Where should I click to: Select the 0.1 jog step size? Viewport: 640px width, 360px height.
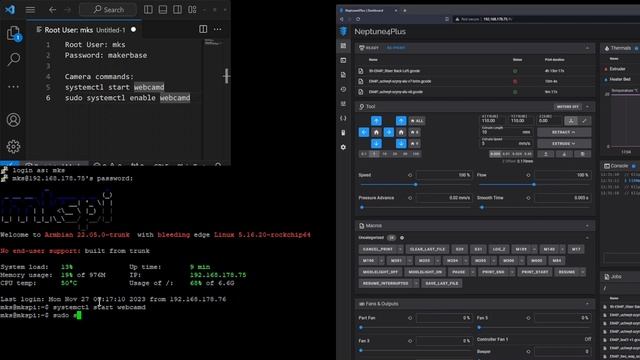pyautogui.click(x=363, y=154)
